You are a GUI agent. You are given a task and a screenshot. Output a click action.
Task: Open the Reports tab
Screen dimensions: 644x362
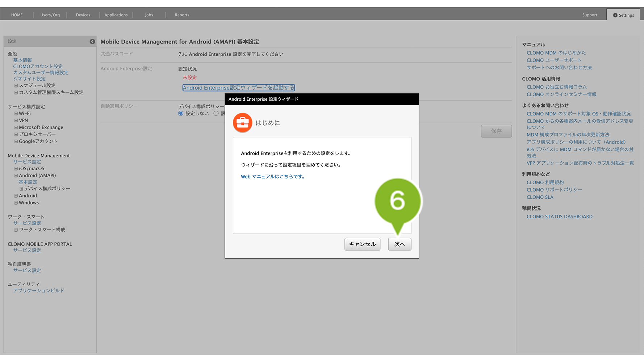(182, 15)
